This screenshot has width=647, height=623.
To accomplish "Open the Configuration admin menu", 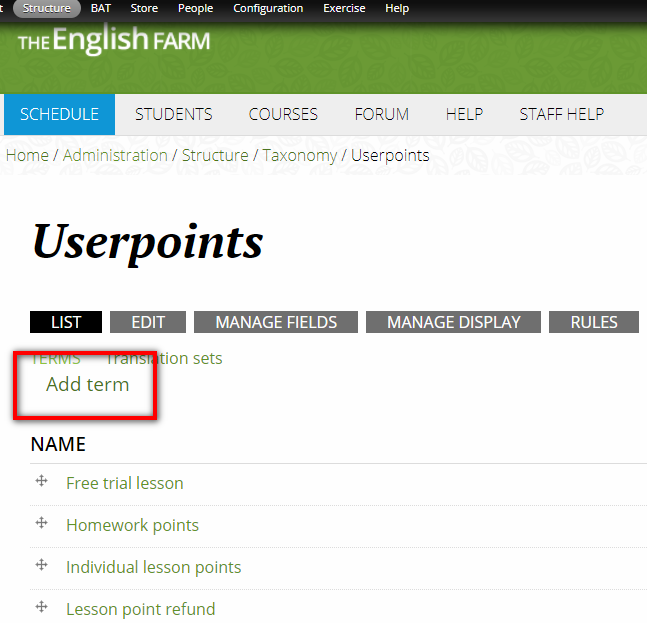I will pyautogui.click(x=268, y=8).
